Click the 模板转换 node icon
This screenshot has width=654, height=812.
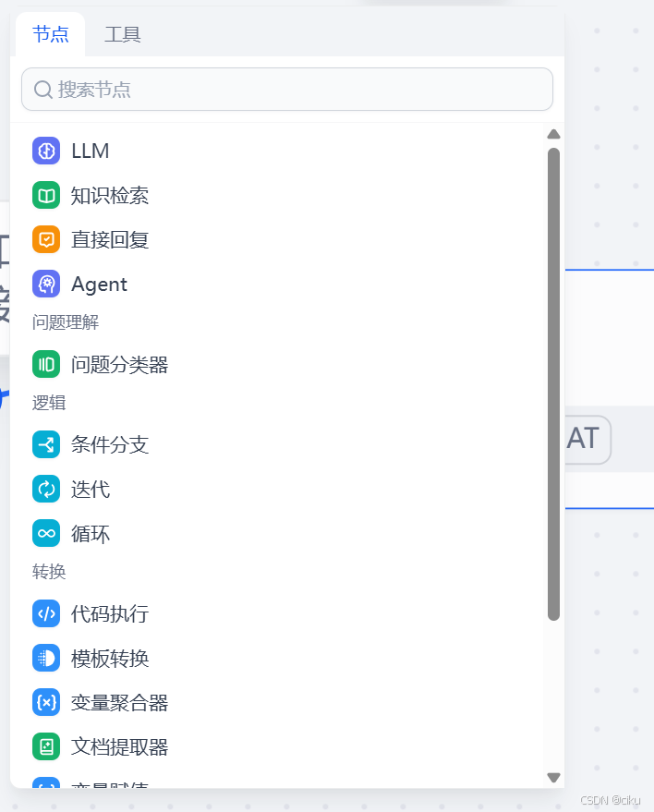click(x=46, y=658)
